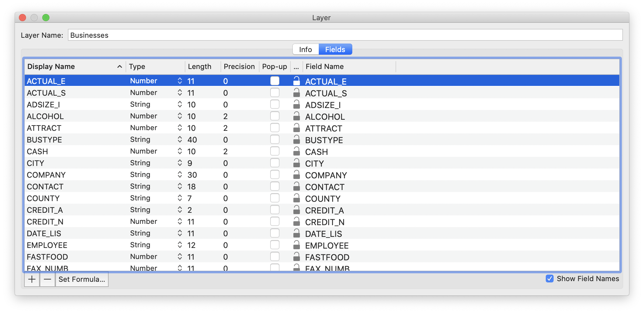Viewport: 644px width, 313px height.
Task: Click the plus icon to add a field
Action: [32, 279]
